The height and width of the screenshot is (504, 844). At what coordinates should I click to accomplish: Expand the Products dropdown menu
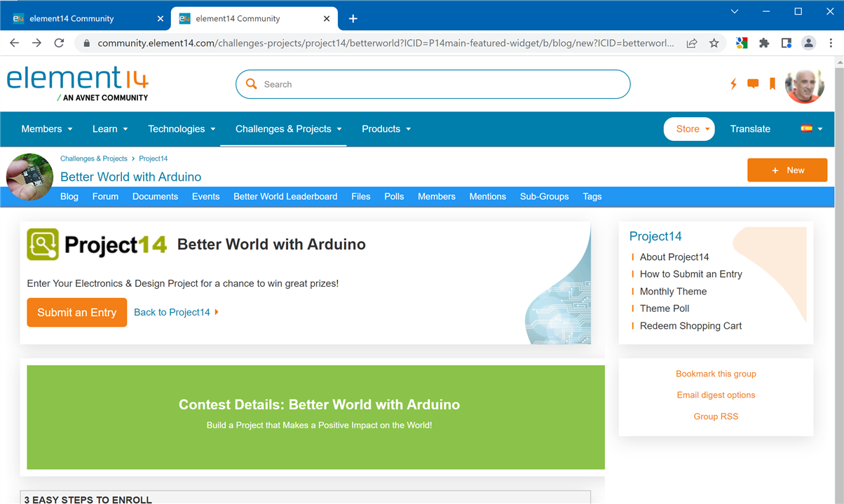tap(386, 129)
